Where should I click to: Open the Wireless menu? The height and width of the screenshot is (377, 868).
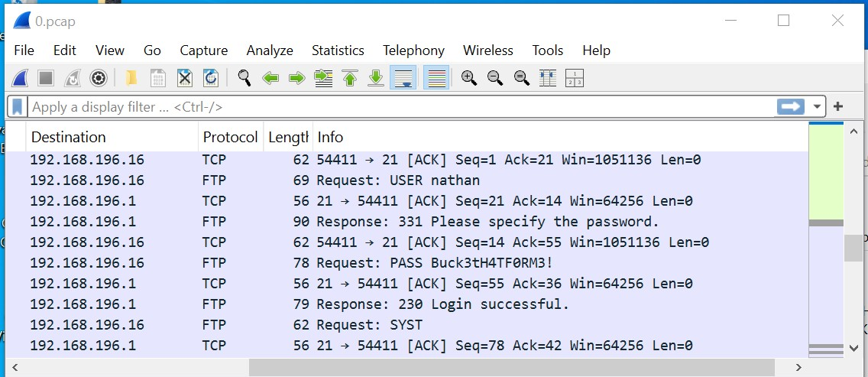pyautogui.click(x=488, y=50)
